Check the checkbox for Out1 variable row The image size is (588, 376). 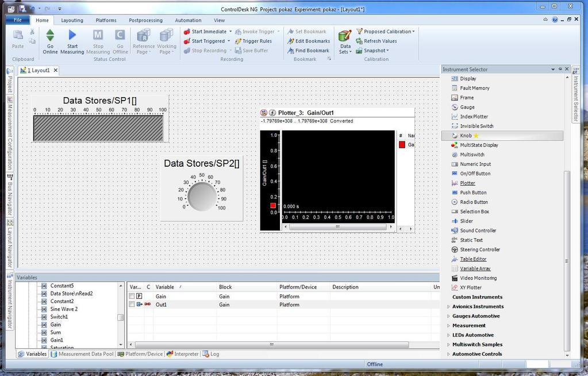click(x=132, y=304)
